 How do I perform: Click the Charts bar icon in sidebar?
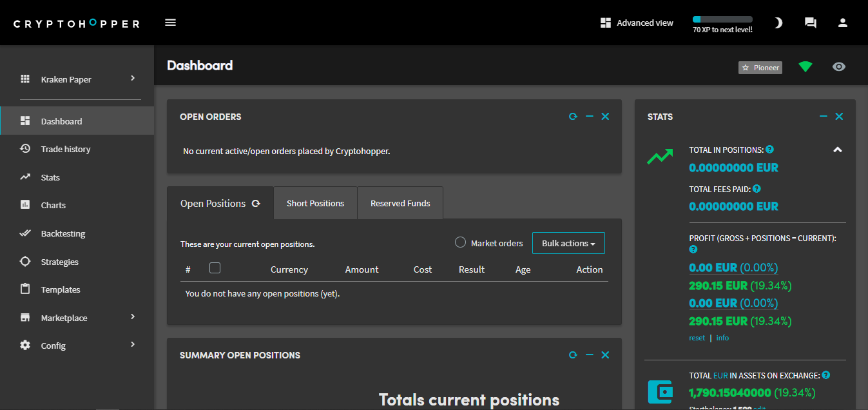pyautogui.click(x=25, y=204)
